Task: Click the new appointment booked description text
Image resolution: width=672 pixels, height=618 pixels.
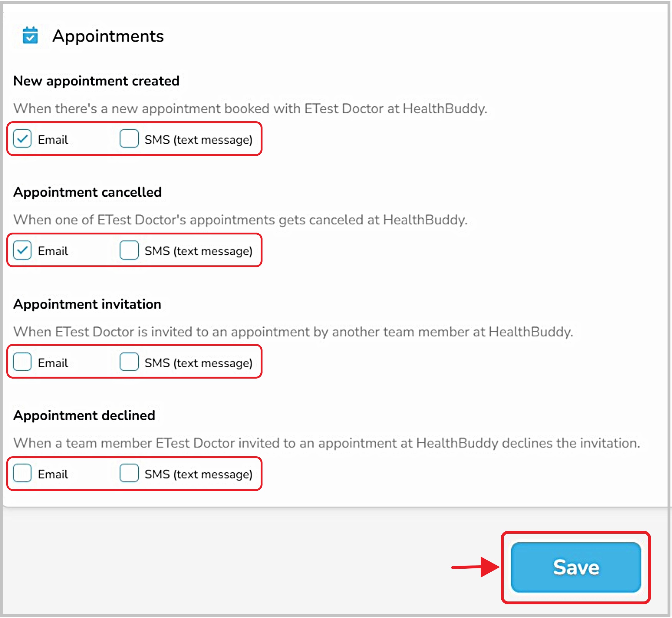Action: point(250,109)
